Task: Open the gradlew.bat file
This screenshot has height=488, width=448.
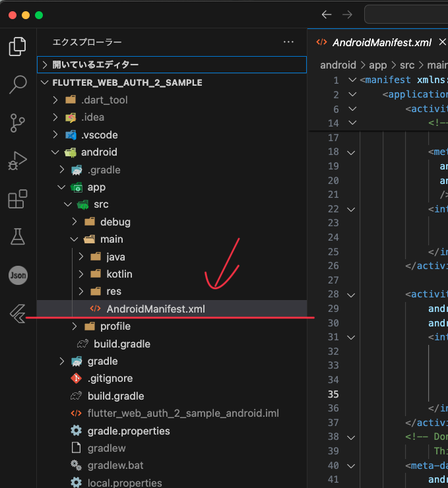Action: (172, 466)
